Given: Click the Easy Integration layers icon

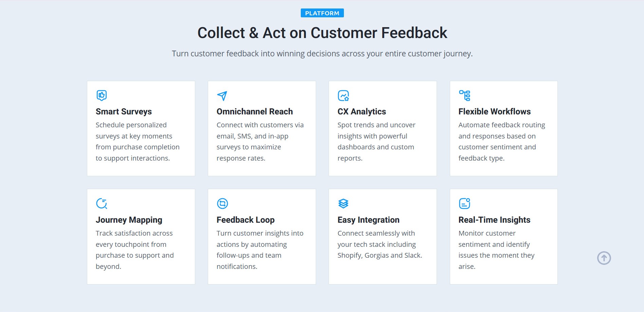Looking at the screenshot, I should 343,203.
